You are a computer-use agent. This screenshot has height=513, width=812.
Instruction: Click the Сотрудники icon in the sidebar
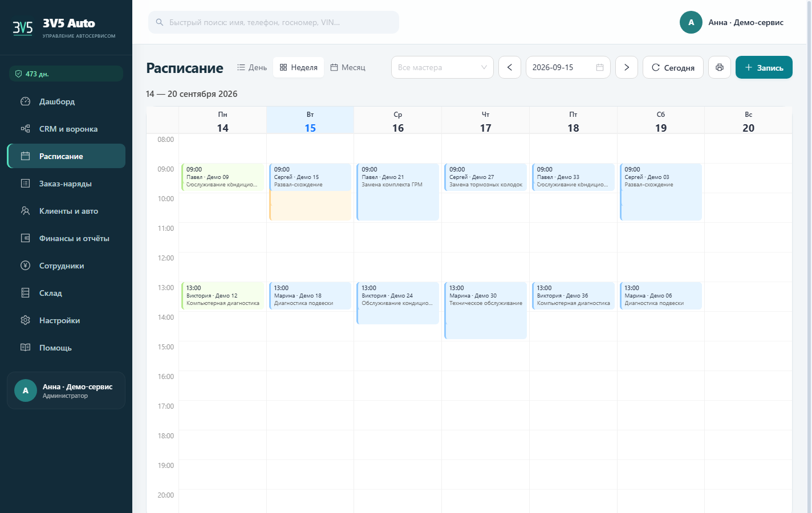(25, 266)
